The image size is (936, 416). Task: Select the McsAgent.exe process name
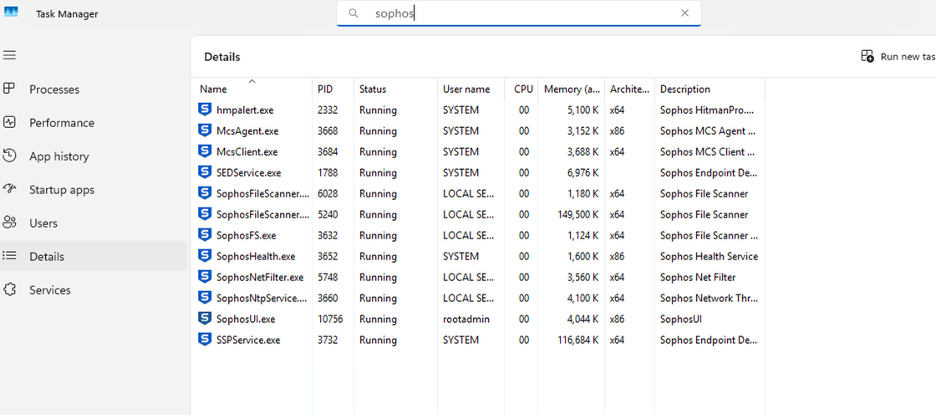[x=247, y=131]
